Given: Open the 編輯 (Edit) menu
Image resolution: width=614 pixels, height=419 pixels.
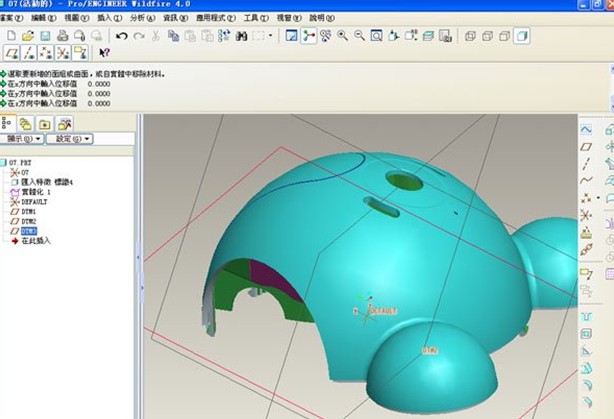Looking at the screenshot, I should [x=44, y=18].
